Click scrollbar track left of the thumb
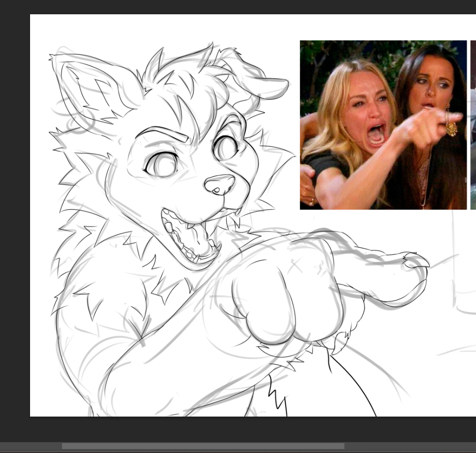 pos(30,446)
